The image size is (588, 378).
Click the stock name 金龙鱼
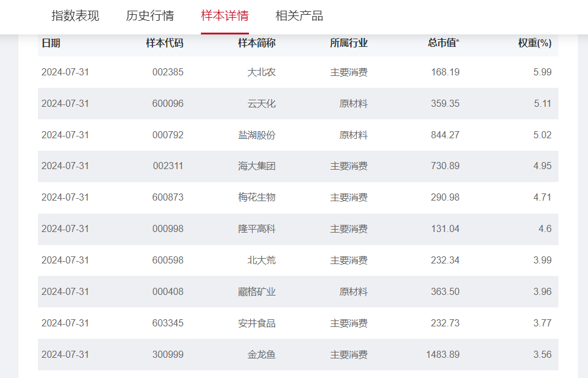point(261,355)
